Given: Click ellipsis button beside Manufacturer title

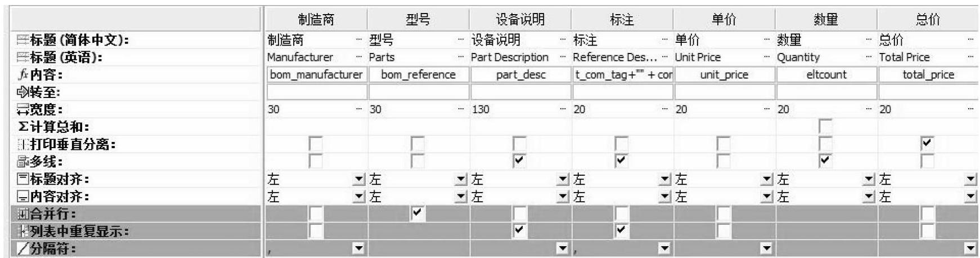Looking at the screenshot, I should pos(359,57).
